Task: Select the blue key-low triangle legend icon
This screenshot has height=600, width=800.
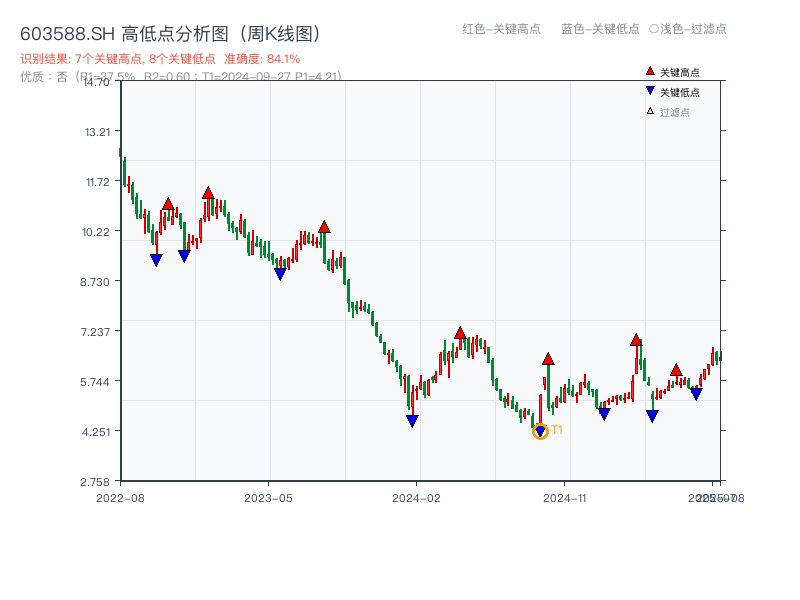Action: 650,90
